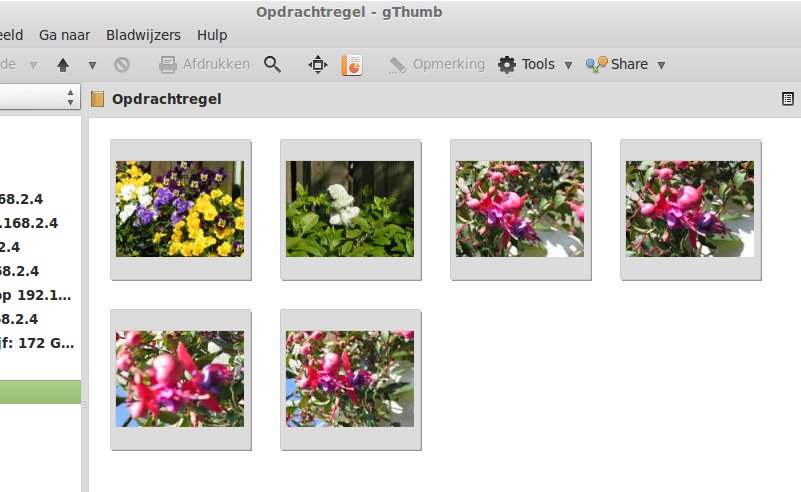
Task: Open the Bladwijzers menu
Action: click(x=143, y=35)
